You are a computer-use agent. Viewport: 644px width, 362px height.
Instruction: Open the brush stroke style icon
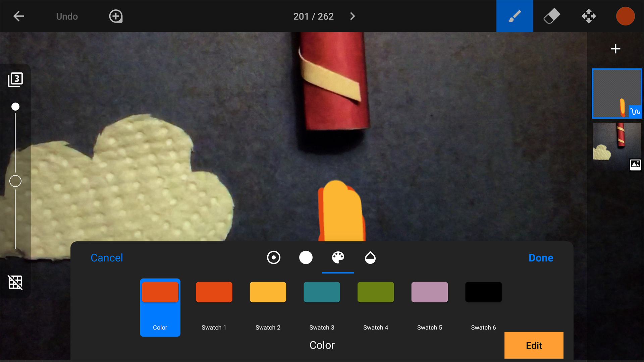(274, 257)
